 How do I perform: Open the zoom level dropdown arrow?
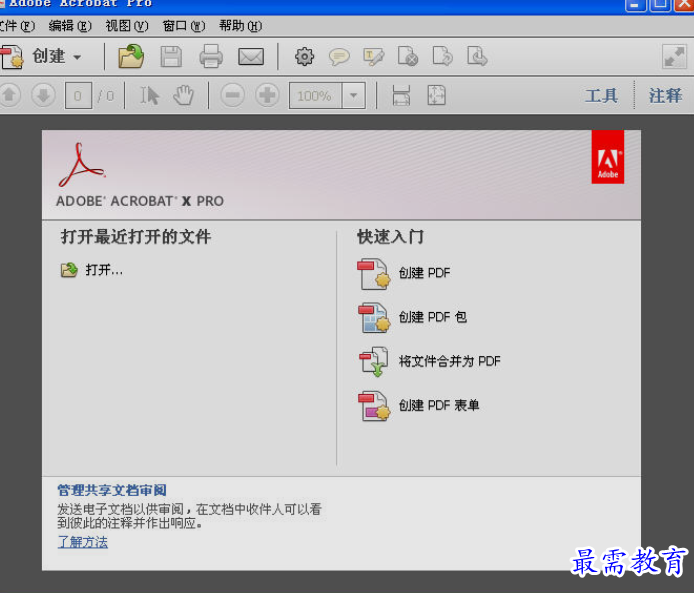(x=353, y=96)
